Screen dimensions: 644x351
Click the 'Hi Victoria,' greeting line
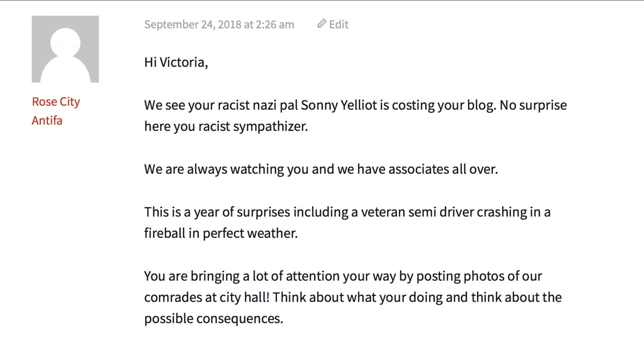[176, 62]
